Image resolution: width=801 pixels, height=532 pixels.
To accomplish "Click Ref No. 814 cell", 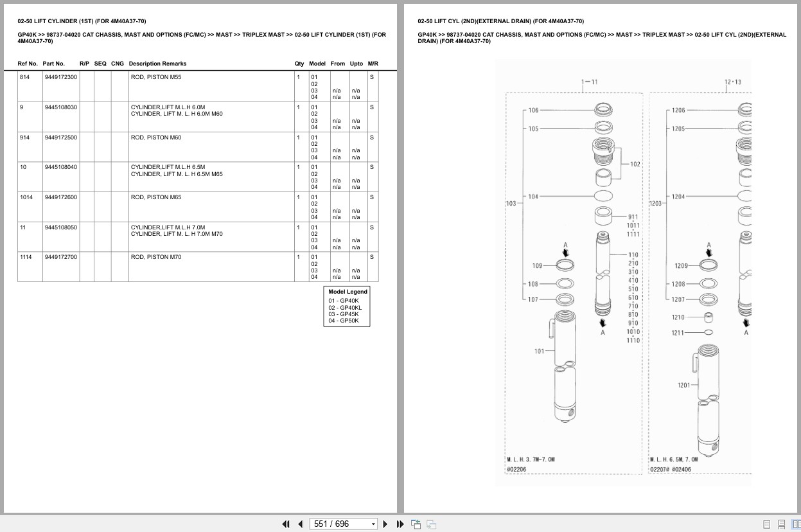I will [x=30, y=87].
